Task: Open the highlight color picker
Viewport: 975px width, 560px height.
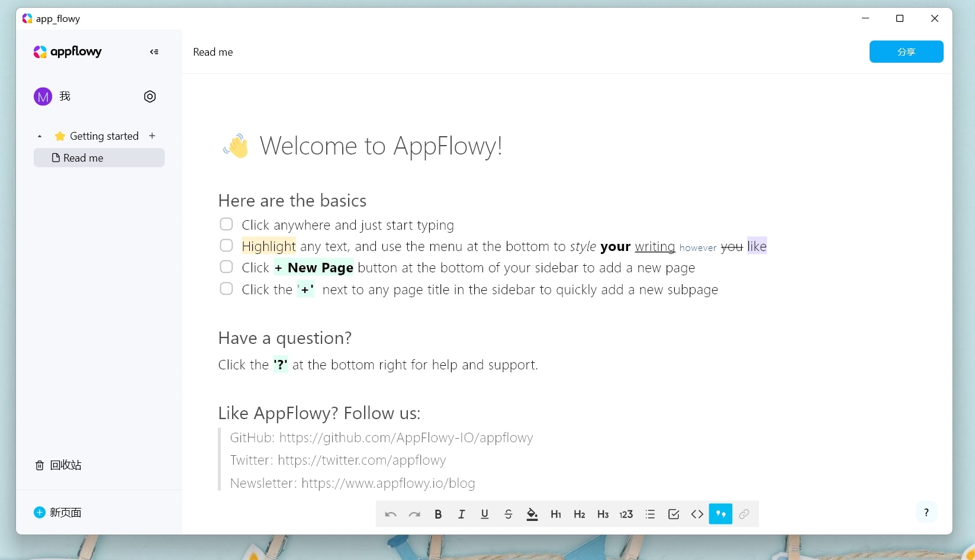Action: pos(532,514)
